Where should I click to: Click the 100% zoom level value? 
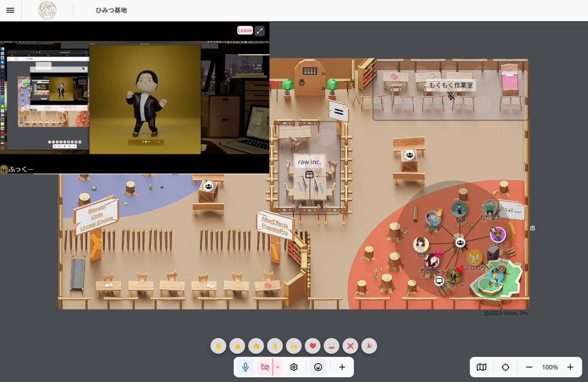pyautogui.click(x=550, y=367)
